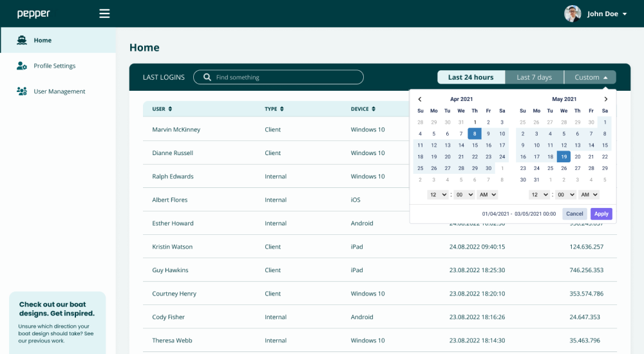
Task: Select May 19 in the calendar
Action: pos(564,156)
